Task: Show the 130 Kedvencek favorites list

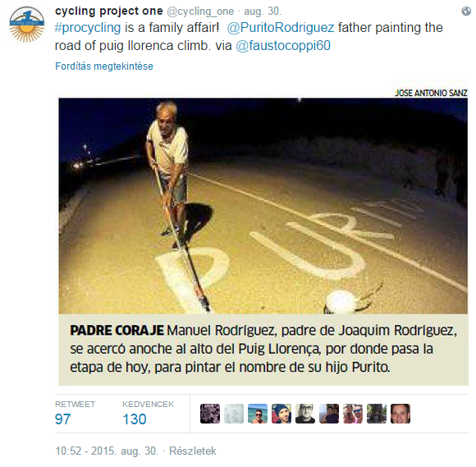Action: point(135,419)
